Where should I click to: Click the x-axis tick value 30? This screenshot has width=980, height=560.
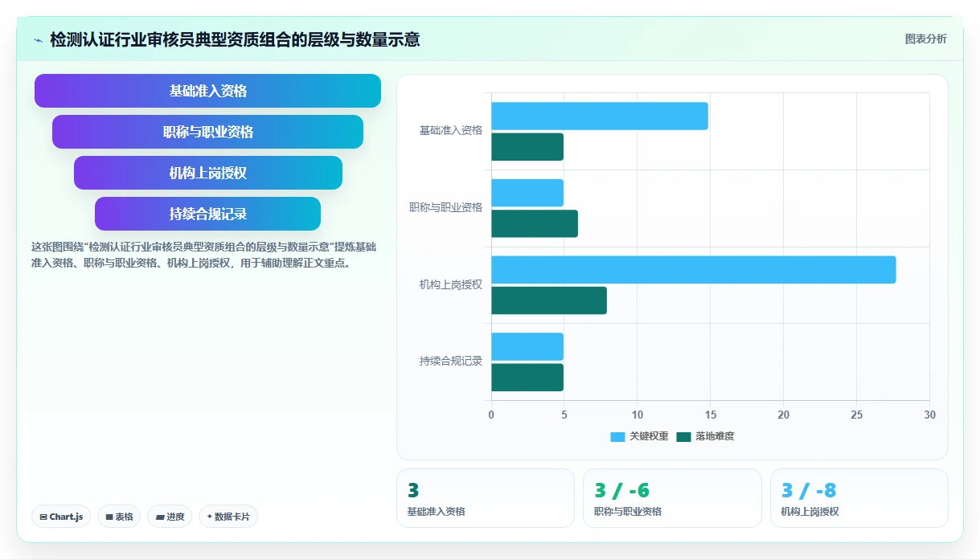(929, 415)
